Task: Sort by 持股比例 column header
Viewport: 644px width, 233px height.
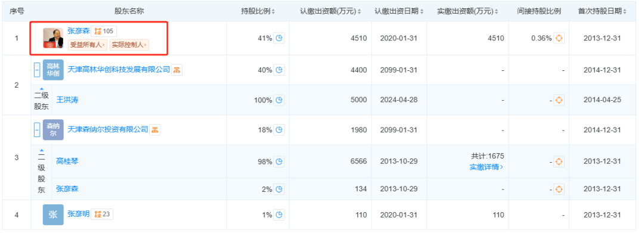Action: point(258,11)
